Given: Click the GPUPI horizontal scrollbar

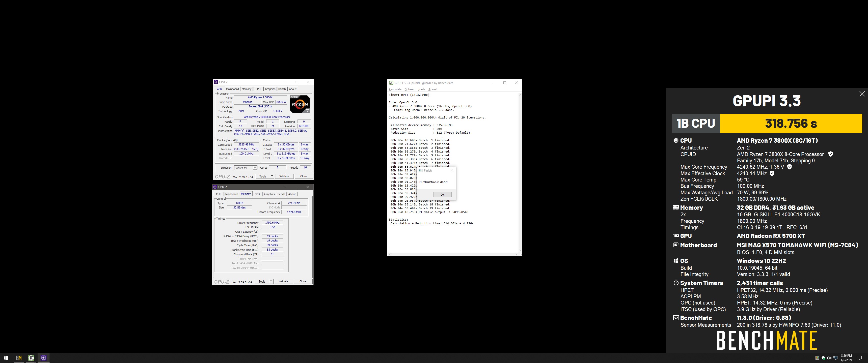Looking at the screenshot, I should point(453,254).
